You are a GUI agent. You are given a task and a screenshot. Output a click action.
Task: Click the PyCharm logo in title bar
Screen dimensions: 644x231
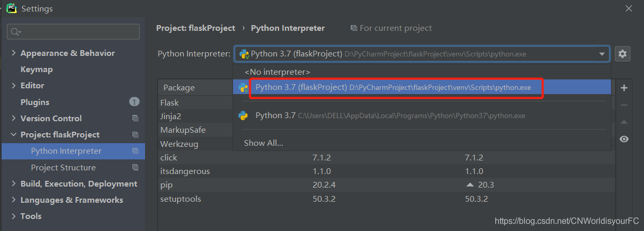(x=11, y=9)
